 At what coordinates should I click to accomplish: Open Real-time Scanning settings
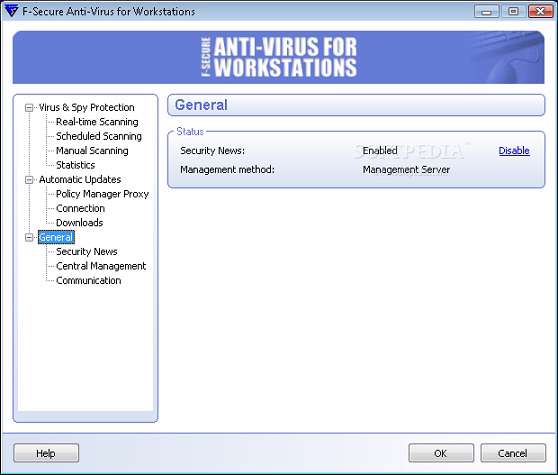(x=97, y=122)
